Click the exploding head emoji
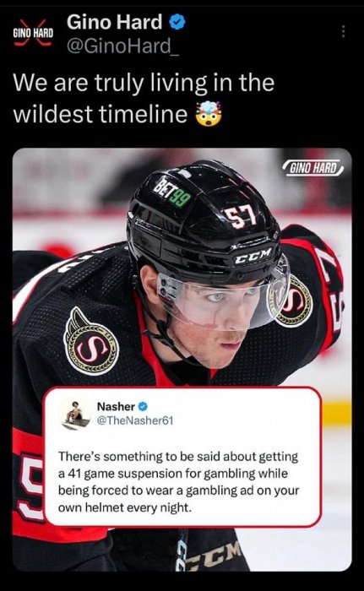 point(209,114)
